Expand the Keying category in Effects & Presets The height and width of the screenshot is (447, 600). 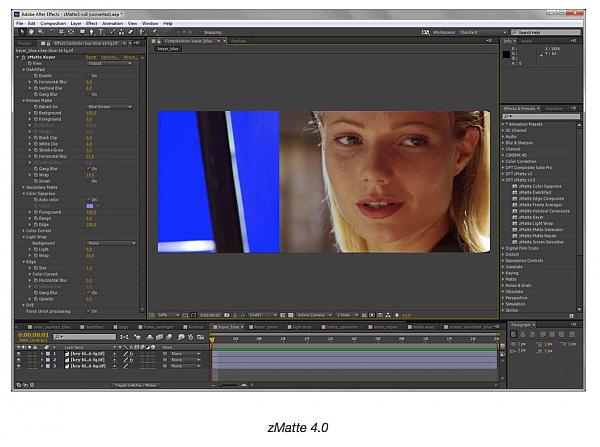pyautogui.click(x=503, y=273)
